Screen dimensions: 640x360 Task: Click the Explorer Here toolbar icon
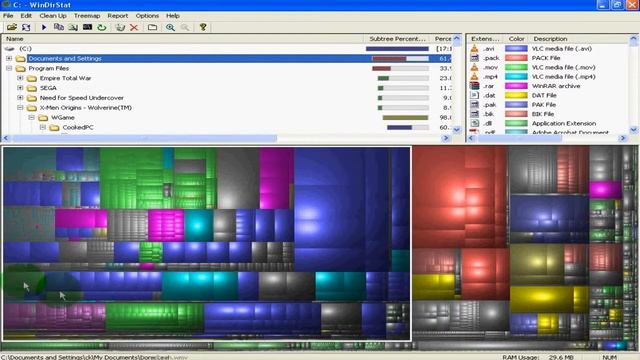[73, 27]
